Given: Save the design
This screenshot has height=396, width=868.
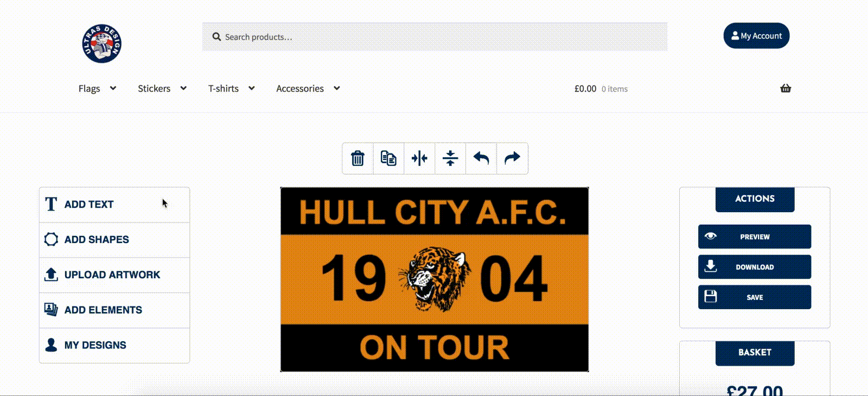Looking at the screenshot, I should 755,297.
